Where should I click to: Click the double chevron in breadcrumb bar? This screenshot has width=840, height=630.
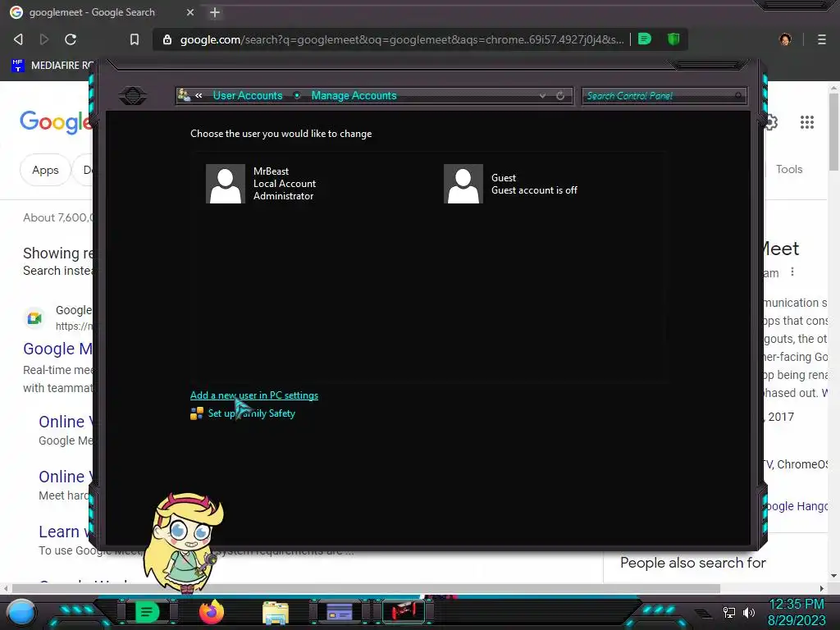[199, 95]
